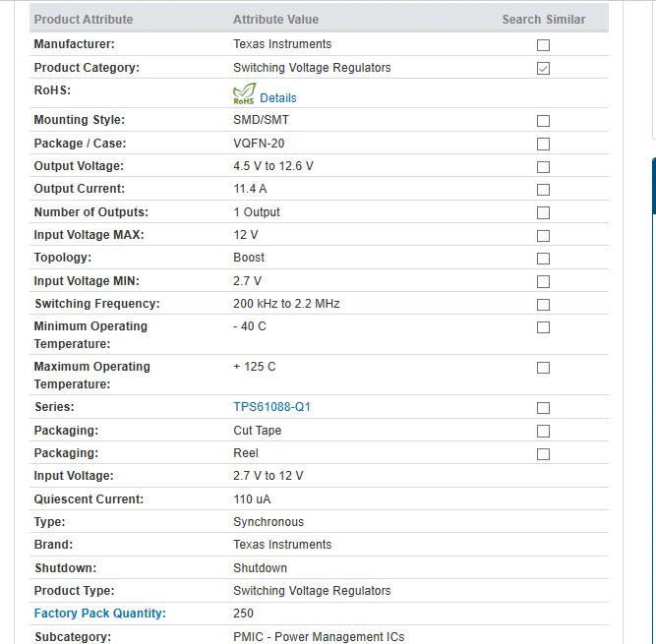Check the Series TPS61088-Q1 checkbox
This screenshot has height=644, width=656.
click(x=543, y=408)
